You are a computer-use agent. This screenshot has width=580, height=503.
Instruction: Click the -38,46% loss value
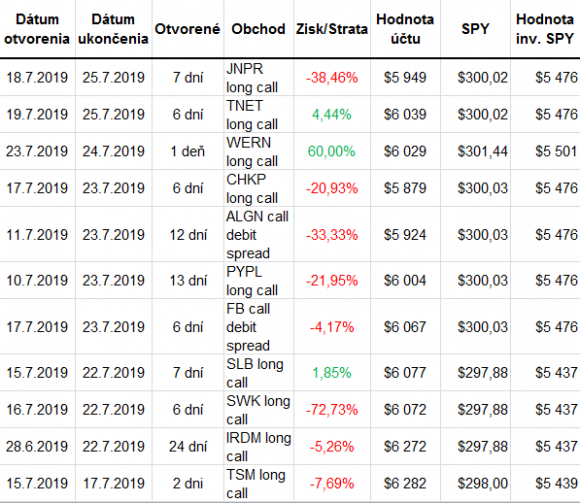(x=332, y=78)
